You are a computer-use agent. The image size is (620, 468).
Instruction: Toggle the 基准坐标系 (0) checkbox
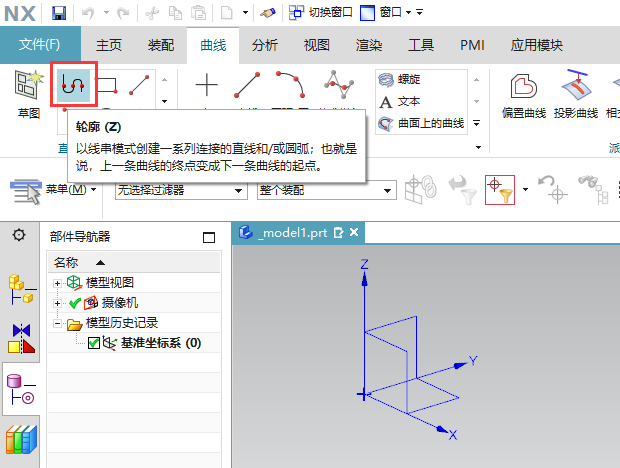(x=94, y=343)
